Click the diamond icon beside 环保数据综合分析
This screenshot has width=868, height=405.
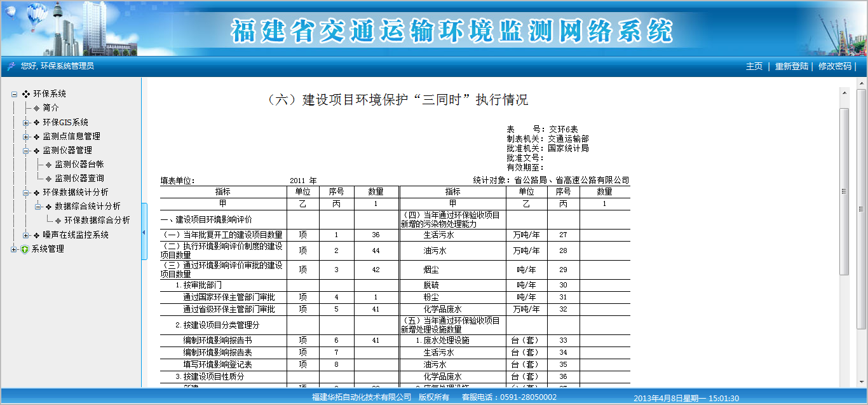(x=58, y=220)
